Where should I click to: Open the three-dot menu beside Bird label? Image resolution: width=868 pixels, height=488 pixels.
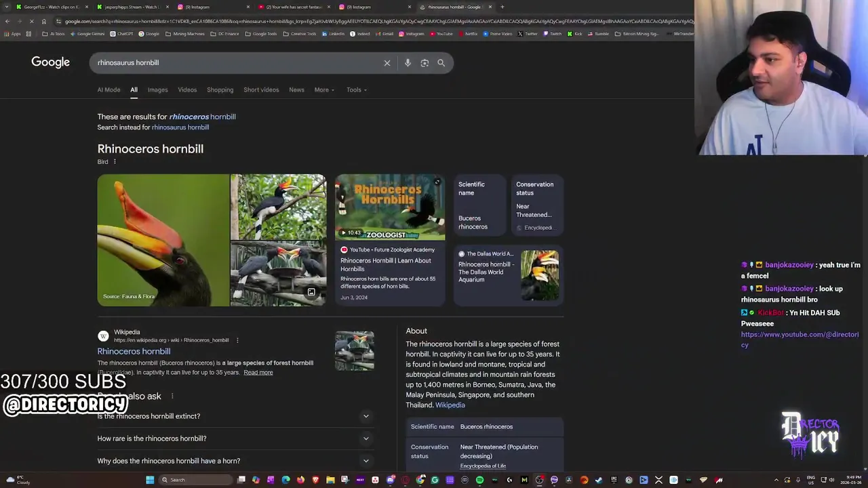tap(115, 162)
